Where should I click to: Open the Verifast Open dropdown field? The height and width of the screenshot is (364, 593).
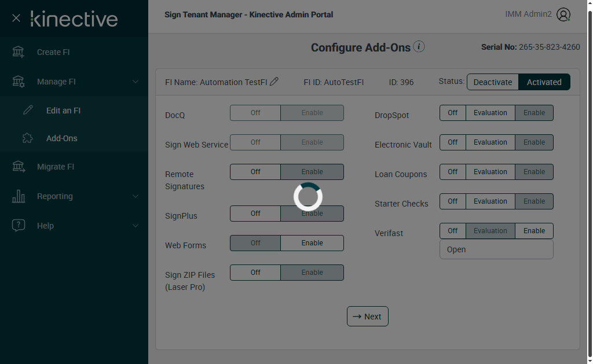point(496,249)
